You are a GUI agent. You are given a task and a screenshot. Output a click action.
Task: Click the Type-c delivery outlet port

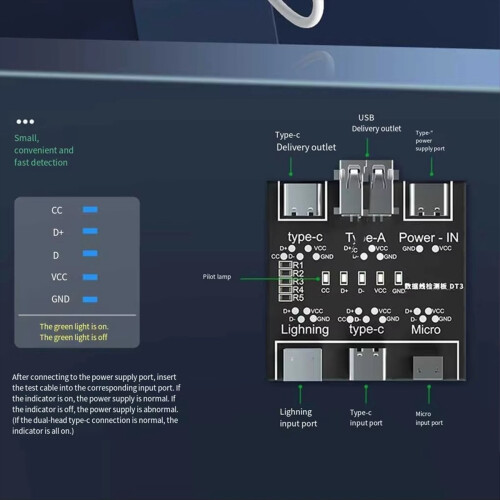click(303, 201)
